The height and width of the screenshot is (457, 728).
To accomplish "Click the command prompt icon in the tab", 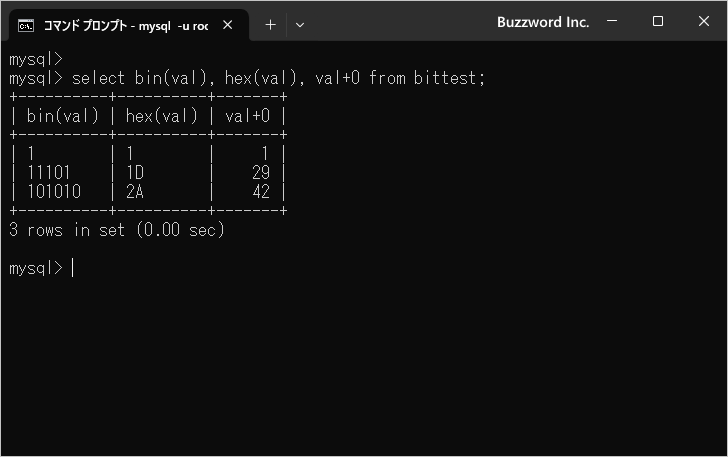I will [27, 25].
